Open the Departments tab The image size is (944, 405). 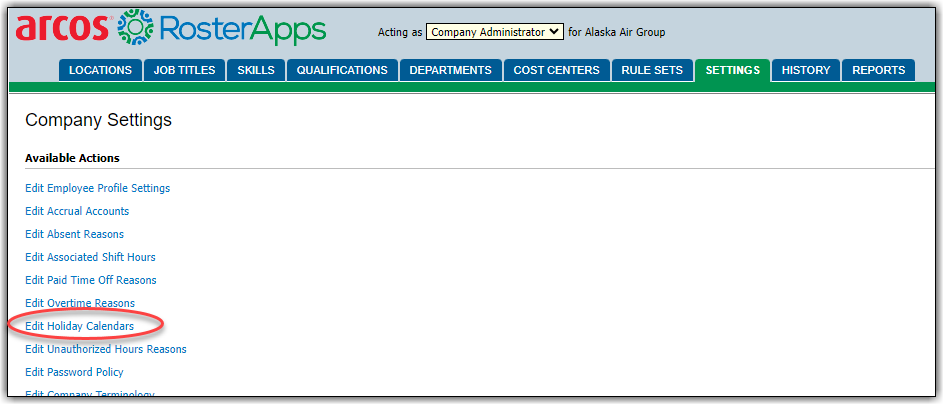tap(450, 70)
